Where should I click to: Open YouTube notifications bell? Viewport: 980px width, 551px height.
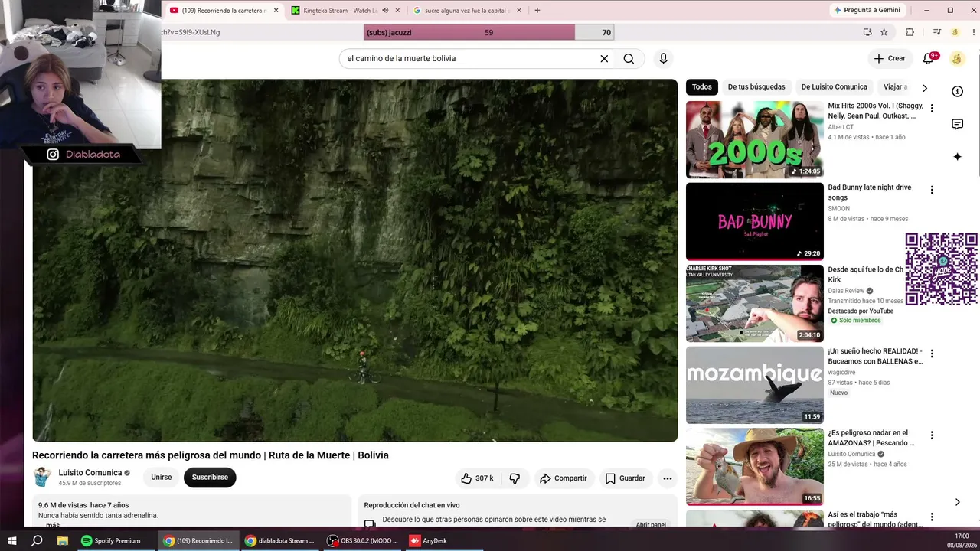point(928,59)
